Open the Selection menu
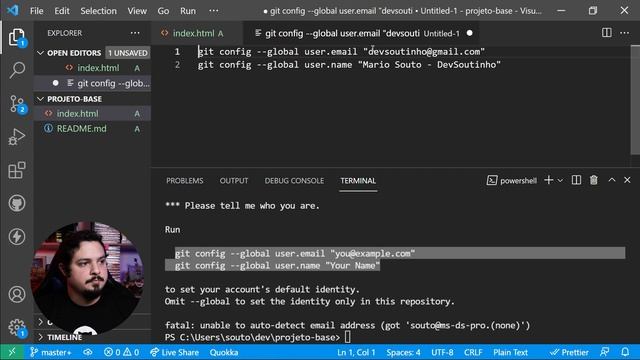This screenshot has height=360, width=640. 98,11
